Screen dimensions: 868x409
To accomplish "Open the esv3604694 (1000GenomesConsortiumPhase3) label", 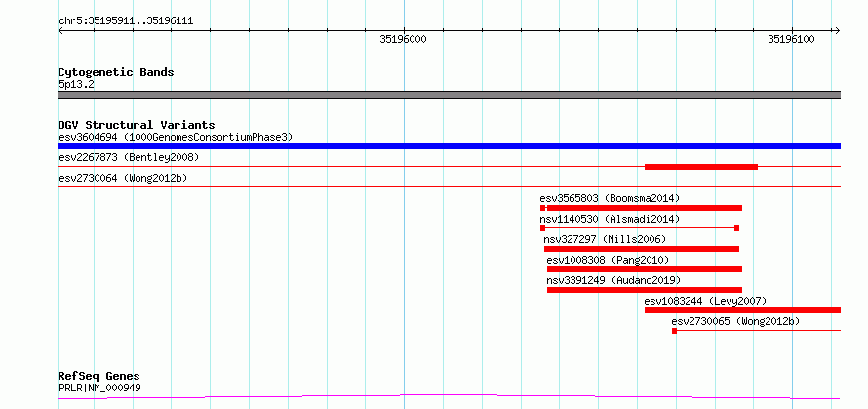I will point(176,137).
